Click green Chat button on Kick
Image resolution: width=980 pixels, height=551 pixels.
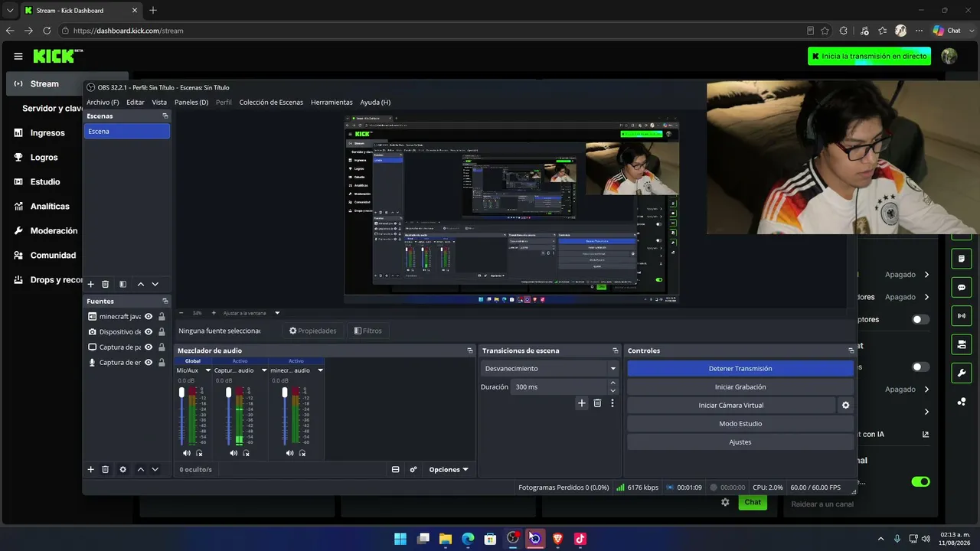[x=753, y=502]
